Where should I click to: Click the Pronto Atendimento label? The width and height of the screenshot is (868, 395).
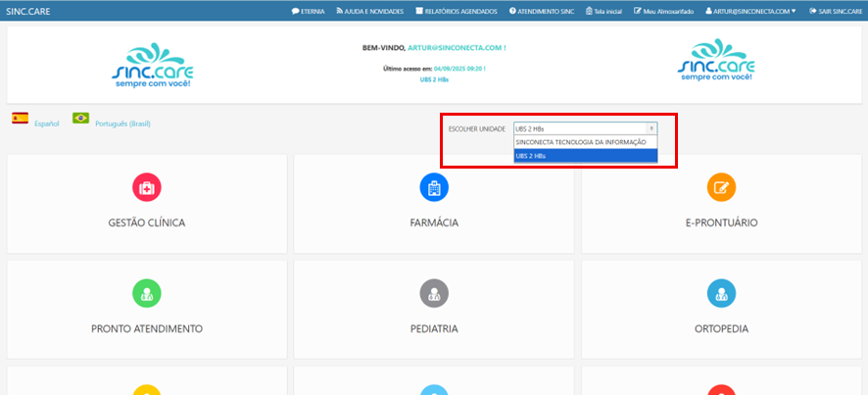point(147,328)
